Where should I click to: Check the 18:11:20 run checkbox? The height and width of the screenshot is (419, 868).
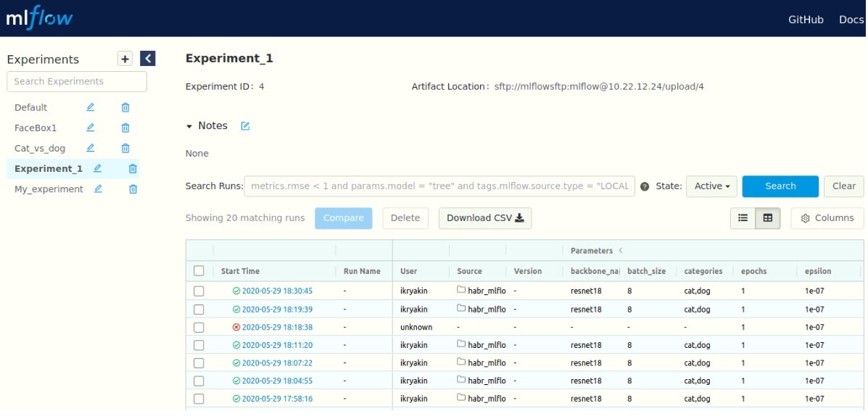point(199,345)
